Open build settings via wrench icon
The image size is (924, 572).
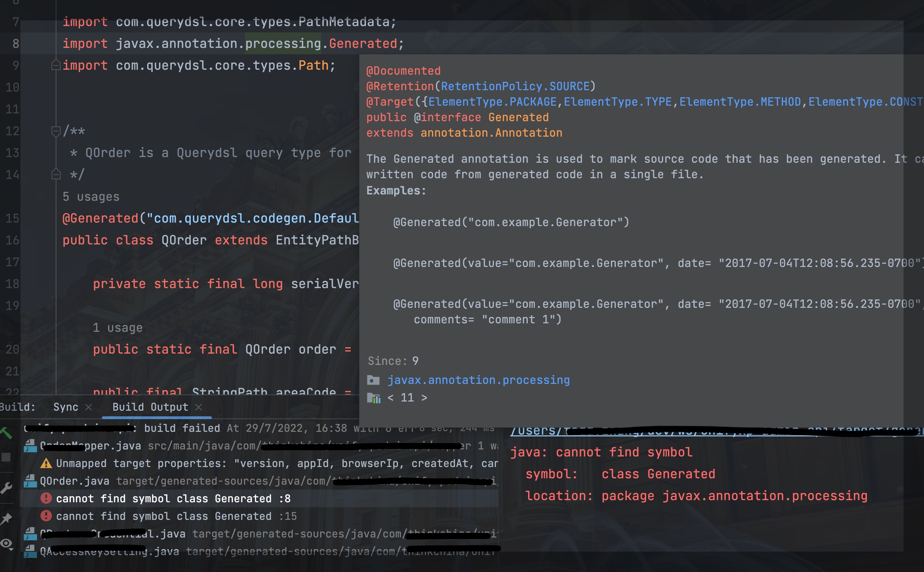coord(6,488)
